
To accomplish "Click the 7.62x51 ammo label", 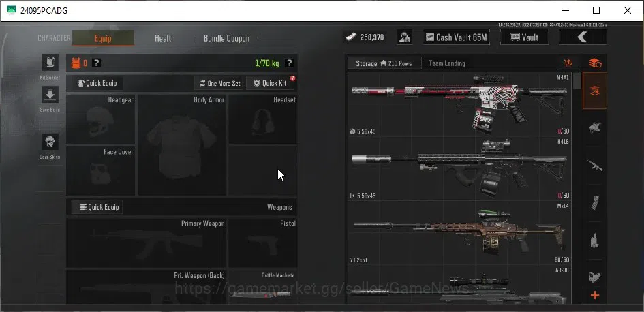I will (359, 260).
